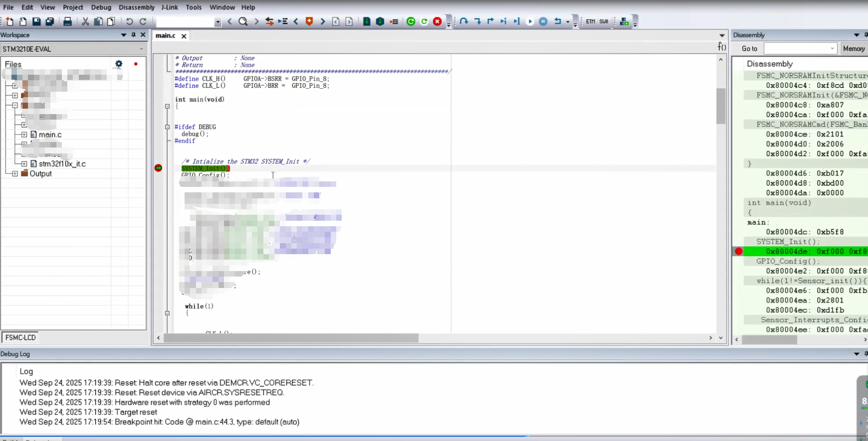Image resolution: width=868 pixels, height=441 pixels.
Task: Open the J-Link menu
Action: 170,7
